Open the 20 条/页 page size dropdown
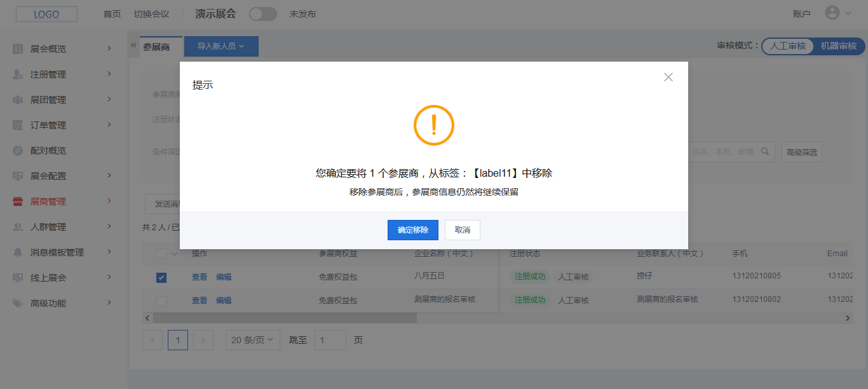 tap(252, 340)
